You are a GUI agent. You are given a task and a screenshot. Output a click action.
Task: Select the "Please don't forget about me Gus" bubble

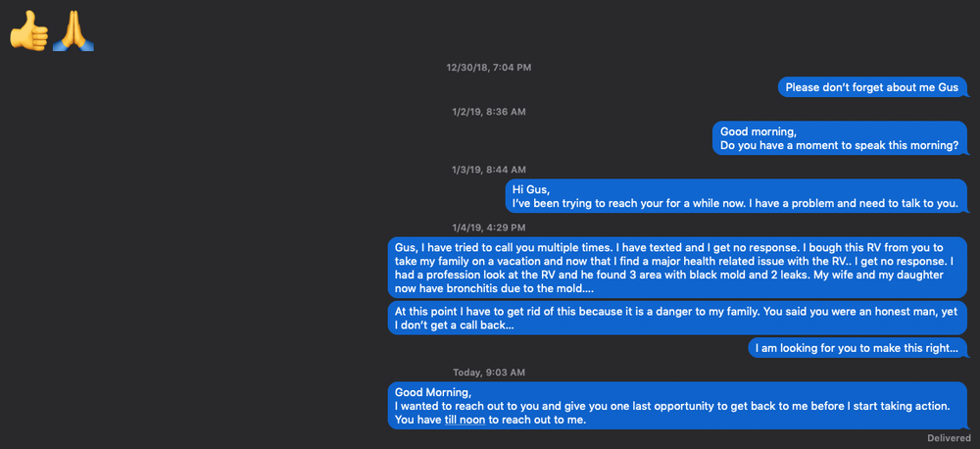(871, 87)
